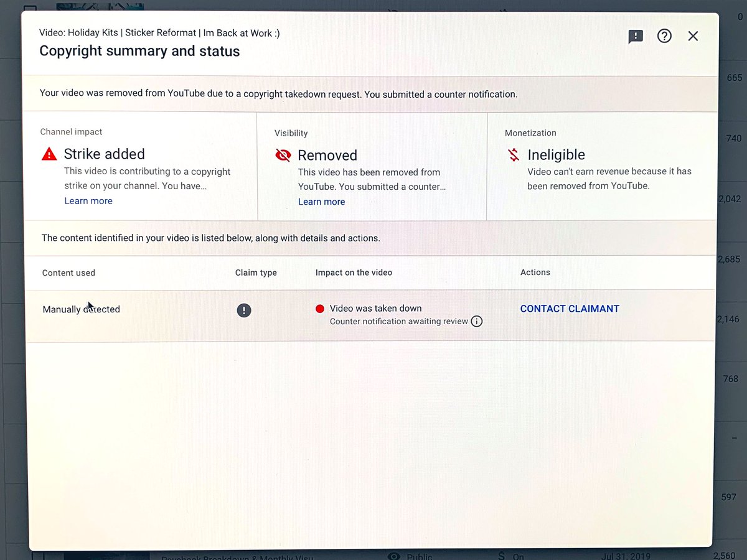Image resolution: width=747 pixels, height=560 pixels.
Task: Click the red Strike added warning triangle
Action: point(49,154)
